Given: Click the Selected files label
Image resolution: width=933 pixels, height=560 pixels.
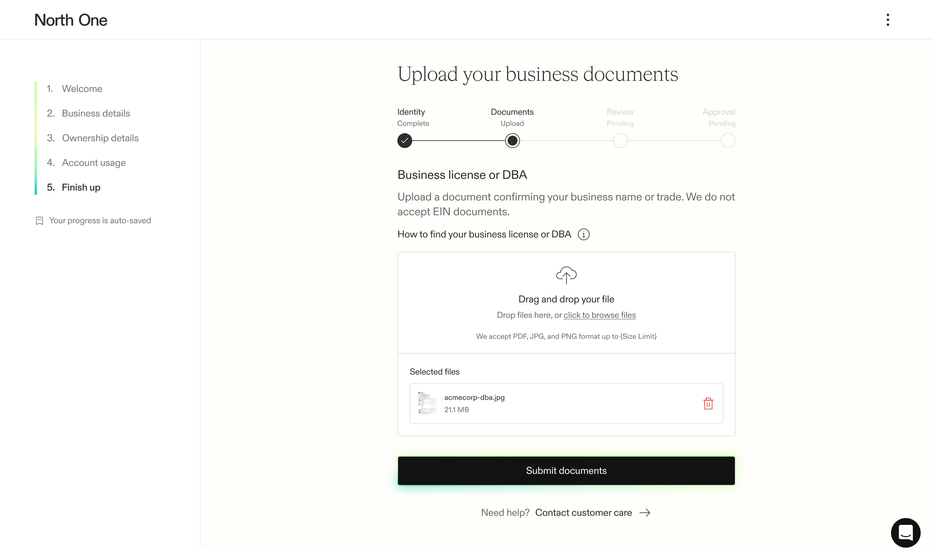Looking at the screenshot, I should 434,372.
